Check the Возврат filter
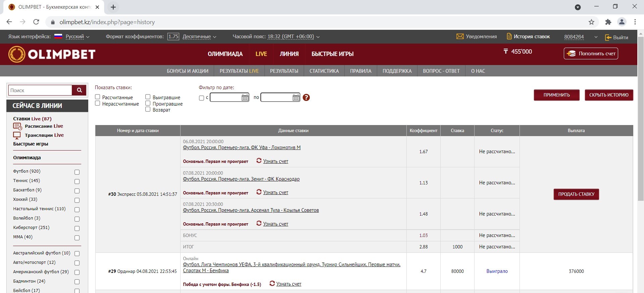The width and height of the screenshot is (644, 293). point(148,109)
